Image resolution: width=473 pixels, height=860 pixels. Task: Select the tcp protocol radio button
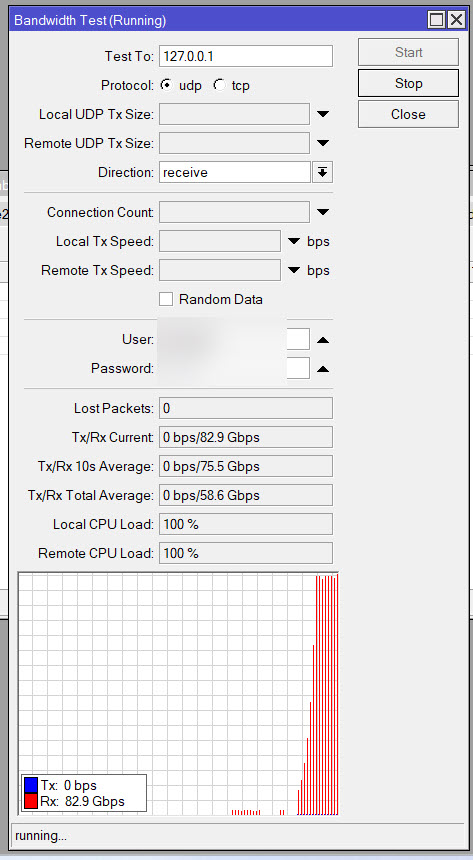pos(219,85)
